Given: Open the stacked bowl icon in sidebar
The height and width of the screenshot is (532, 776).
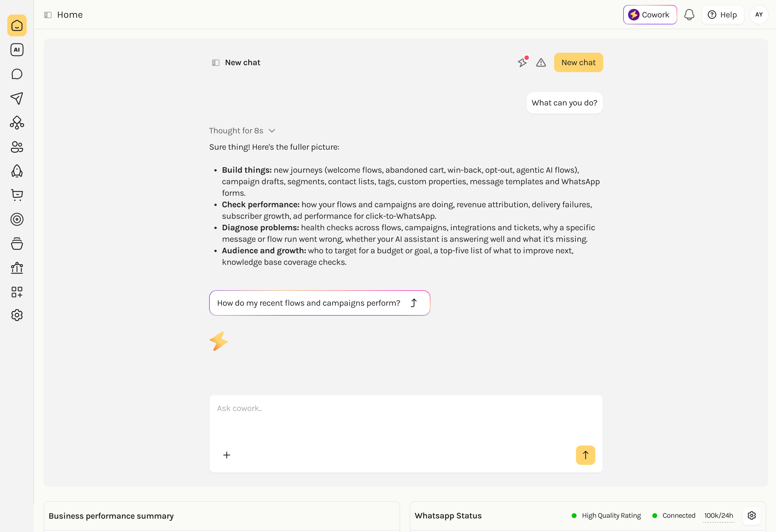Looking at the screenshot, I should click(x=17, y=244).
